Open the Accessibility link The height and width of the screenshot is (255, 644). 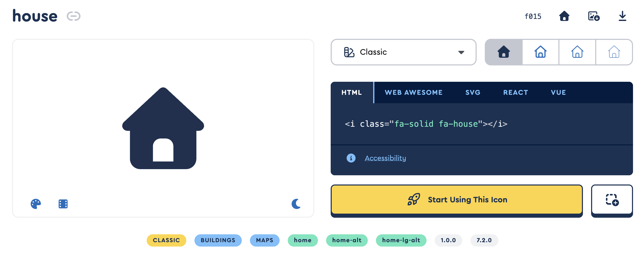click(385, 158)
